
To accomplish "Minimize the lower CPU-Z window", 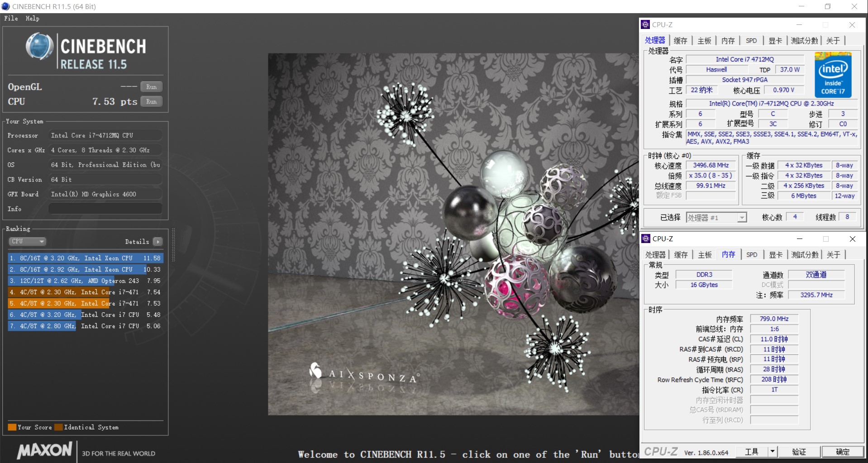I will point(800,239).
